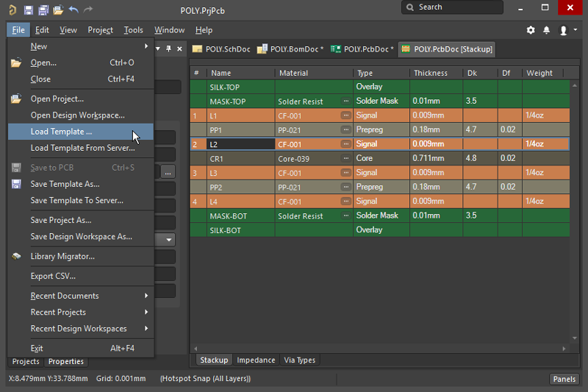This screenshot has width=588, height=392.
Task: Switch to the Via Types tab
Action: (x=299, y=360)
